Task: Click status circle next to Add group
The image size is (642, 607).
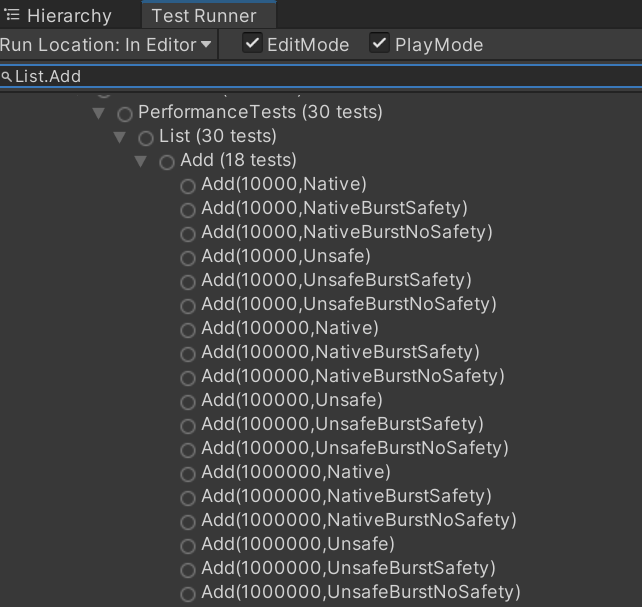Action: coord(167,161)
